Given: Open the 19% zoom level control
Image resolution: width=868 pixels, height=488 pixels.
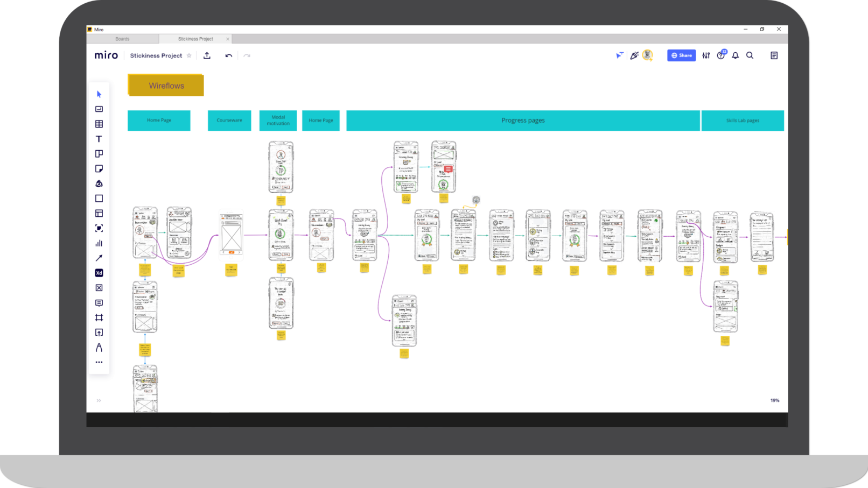Looking at the screenshot, I should (x=774, y=400).
